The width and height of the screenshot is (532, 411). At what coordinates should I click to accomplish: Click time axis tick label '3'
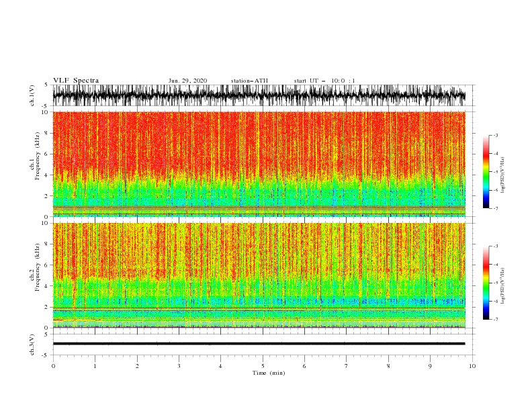179,366
